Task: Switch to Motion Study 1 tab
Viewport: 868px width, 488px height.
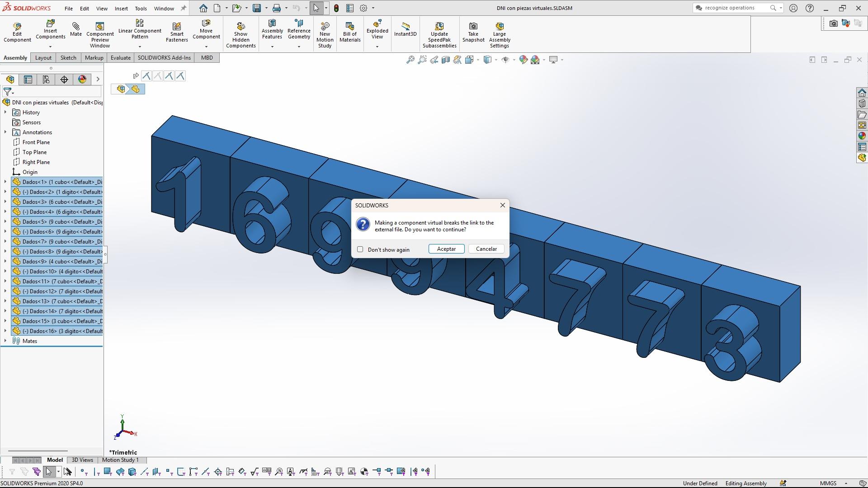Action: coord(120,460)
